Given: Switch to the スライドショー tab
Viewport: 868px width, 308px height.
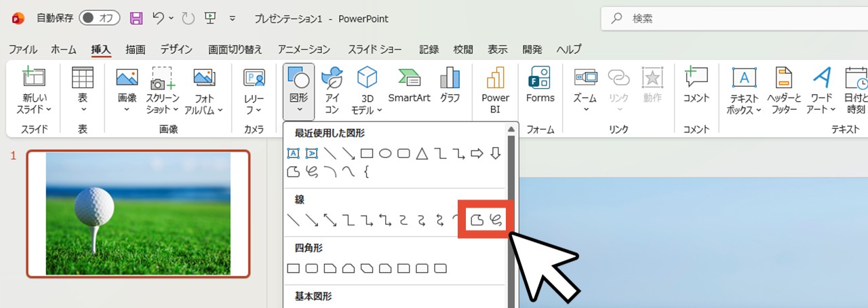Looking at the screenshot, I should tap(375, 50).
